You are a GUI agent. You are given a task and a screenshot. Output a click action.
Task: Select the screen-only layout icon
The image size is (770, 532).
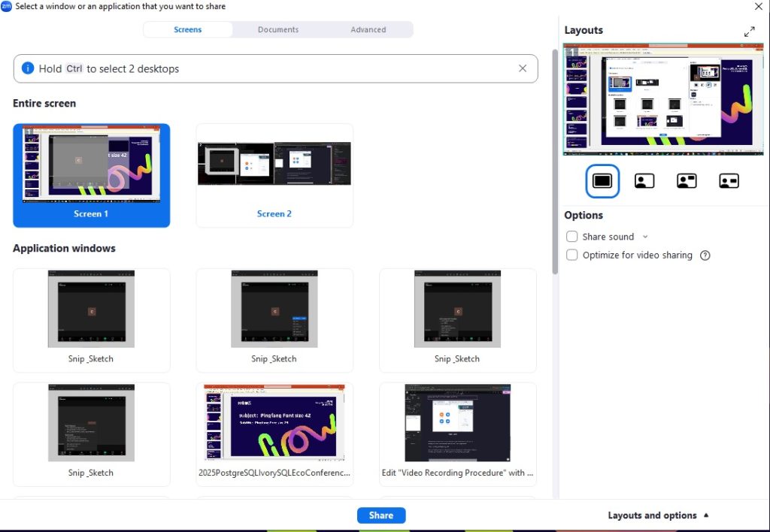point(602,181)
